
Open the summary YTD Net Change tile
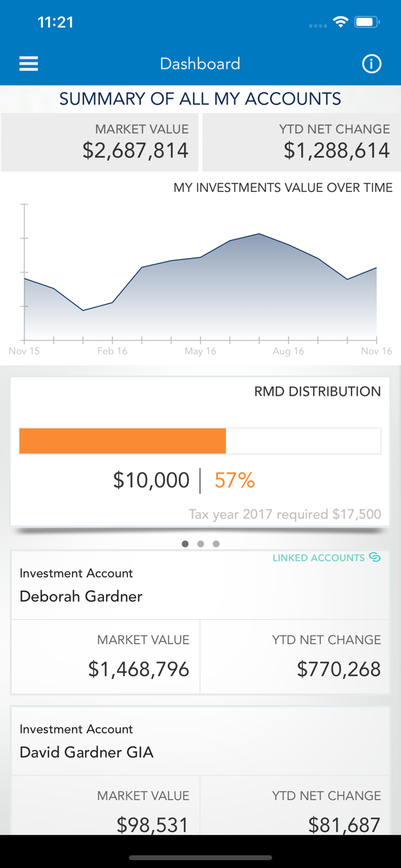coord(301,142)
